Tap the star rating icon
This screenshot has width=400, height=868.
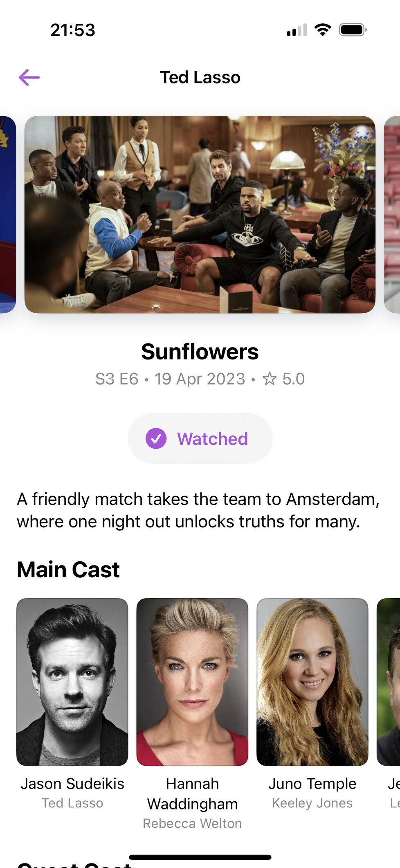(x=270, y=379)
